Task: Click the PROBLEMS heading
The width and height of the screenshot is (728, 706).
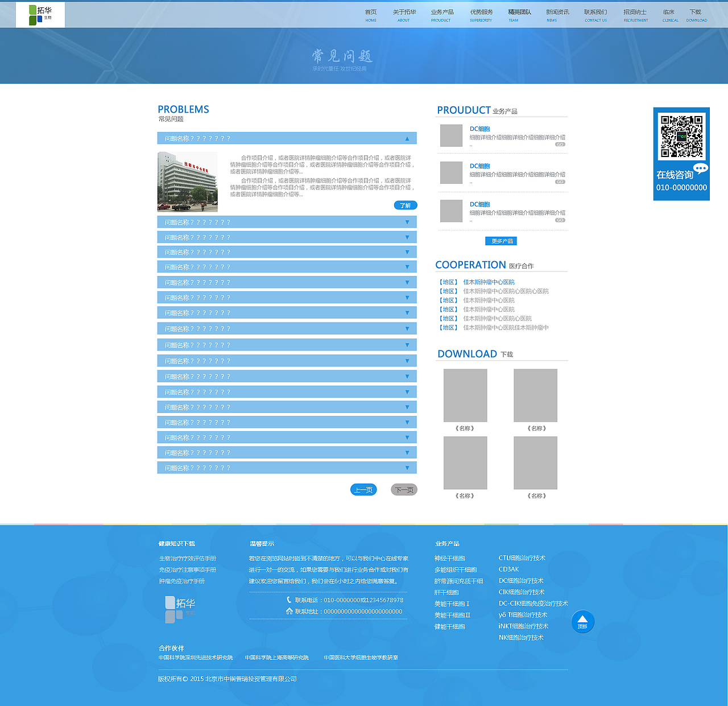Action: pos(183,109)
